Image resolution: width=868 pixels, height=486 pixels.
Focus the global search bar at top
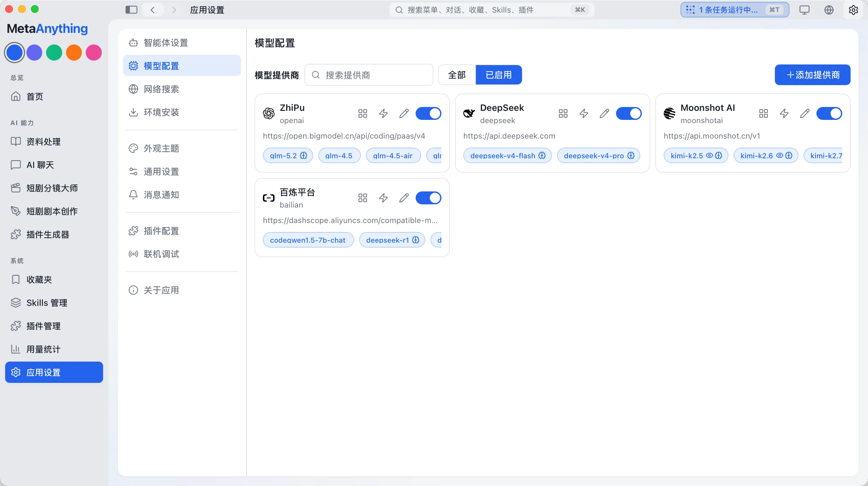(492, 10)
